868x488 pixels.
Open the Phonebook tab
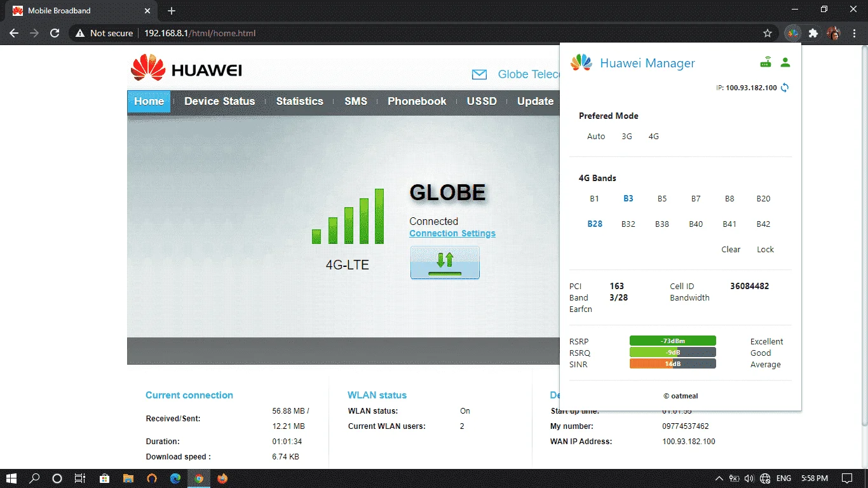coord(417,101)
